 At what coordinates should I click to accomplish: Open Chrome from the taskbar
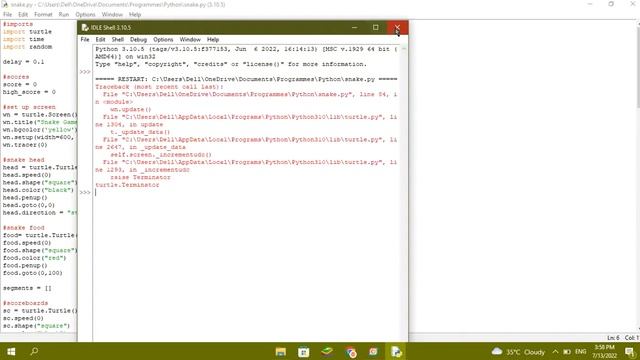[x=350, y=352]
